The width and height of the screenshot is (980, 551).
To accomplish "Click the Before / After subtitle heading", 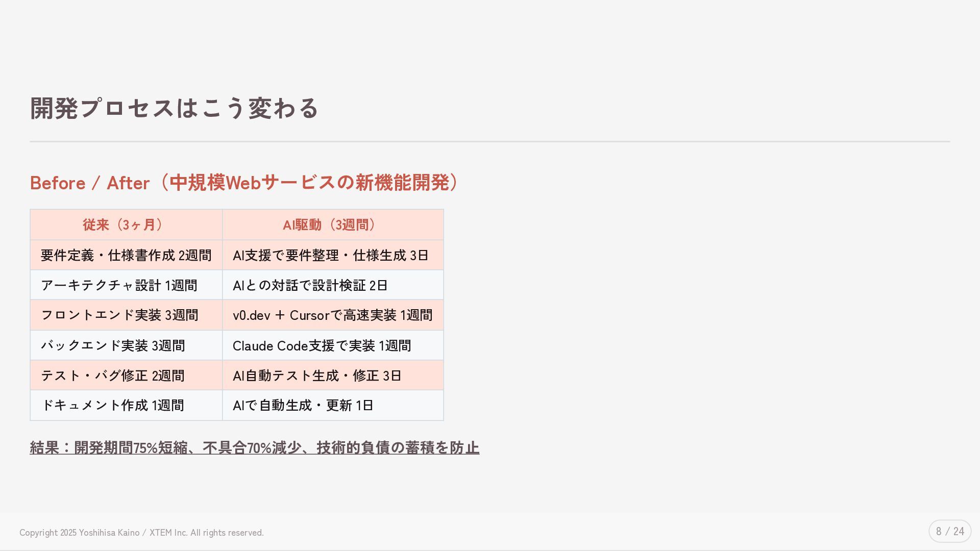I will [x=244, y=183].
